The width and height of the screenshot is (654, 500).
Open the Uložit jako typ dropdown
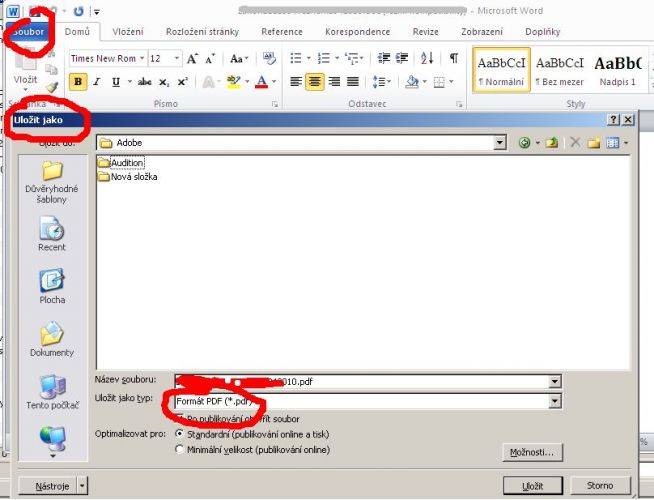[555, 401]
